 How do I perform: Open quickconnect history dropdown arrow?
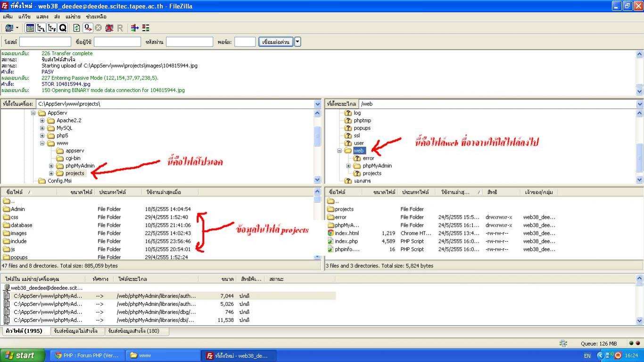point(297,42)
